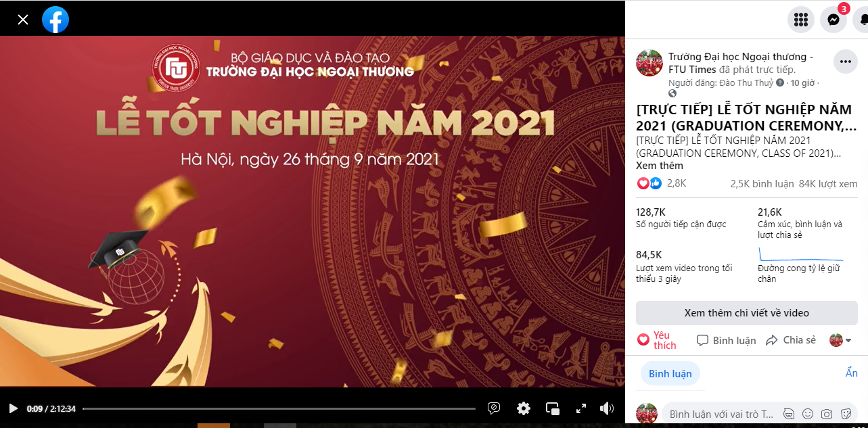
Task: Open video settings gear icon
Action: [524, 408]
